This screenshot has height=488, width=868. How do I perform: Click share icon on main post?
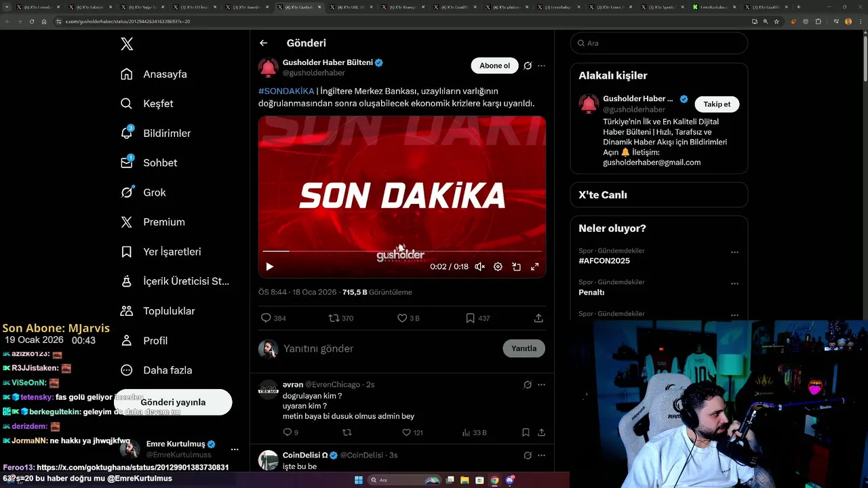pyautogui.click(x=538, y=318)
